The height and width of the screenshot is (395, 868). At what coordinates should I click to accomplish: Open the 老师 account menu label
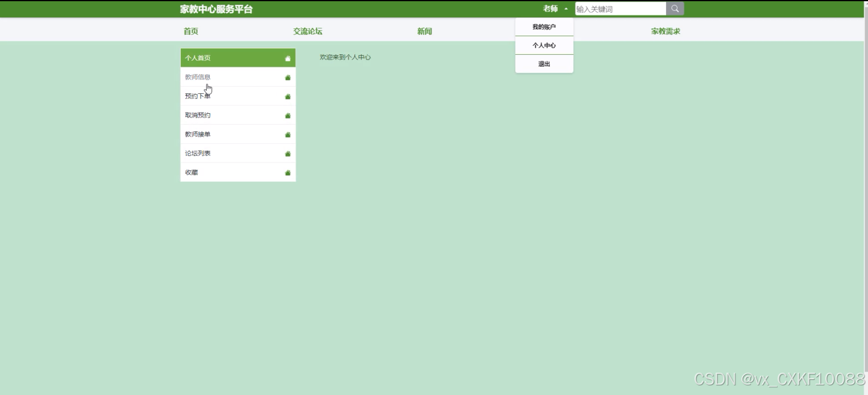click(550, 9)
